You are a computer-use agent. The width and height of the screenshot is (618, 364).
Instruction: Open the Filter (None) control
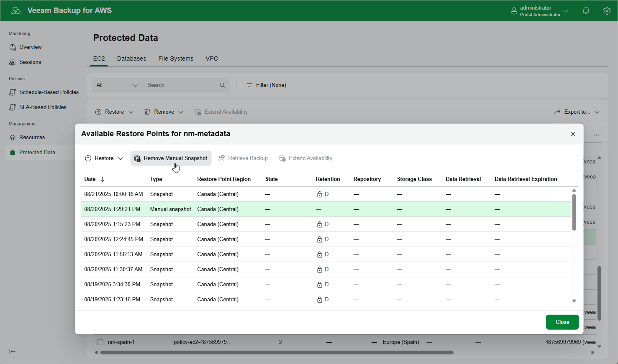tap(267, 85)
